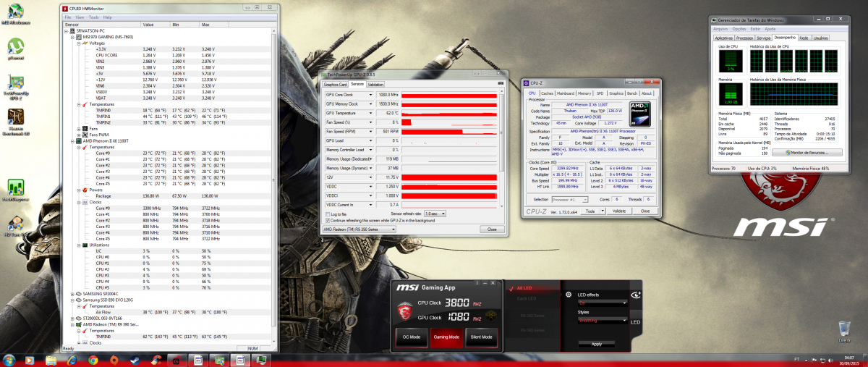Click Apply in the LED effects panel
Image resolution: width=868 pixels, height=367 pixels.
point(597,344)
